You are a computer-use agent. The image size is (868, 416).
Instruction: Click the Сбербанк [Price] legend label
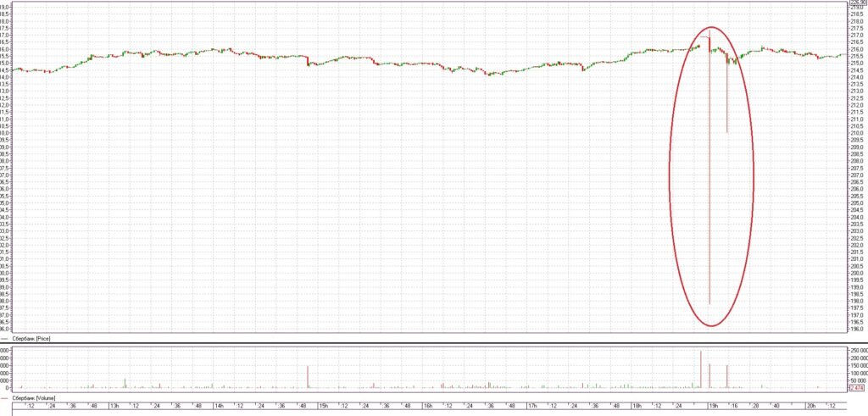(x=31, y=338)
